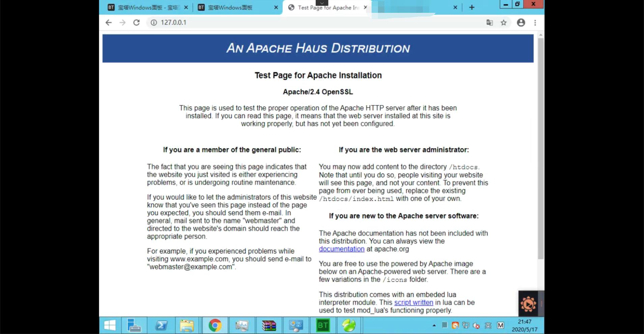Open the lua script written link

tap(414, 302)
